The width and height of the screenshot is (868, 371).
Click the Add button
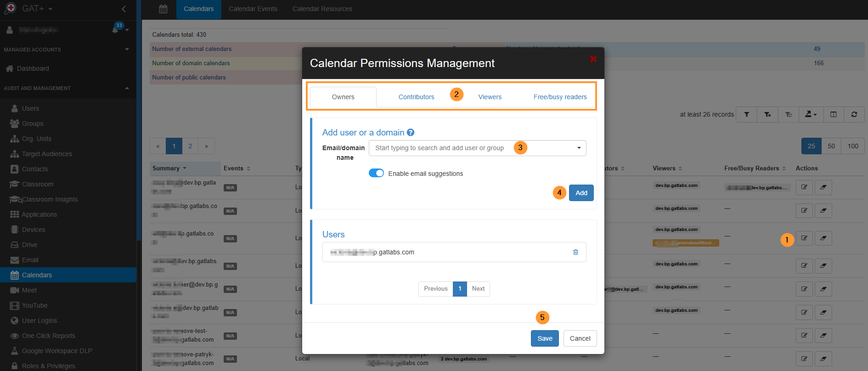coord(581,193)
